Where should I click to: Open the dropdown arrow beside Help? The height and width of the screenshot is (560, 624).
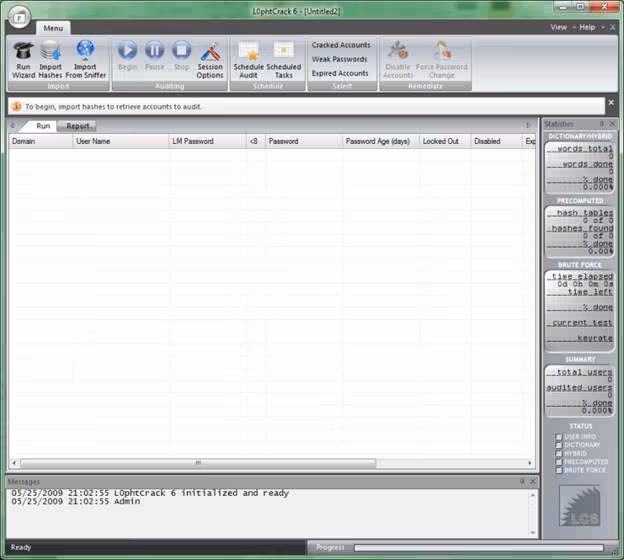[x=603, y=27]
